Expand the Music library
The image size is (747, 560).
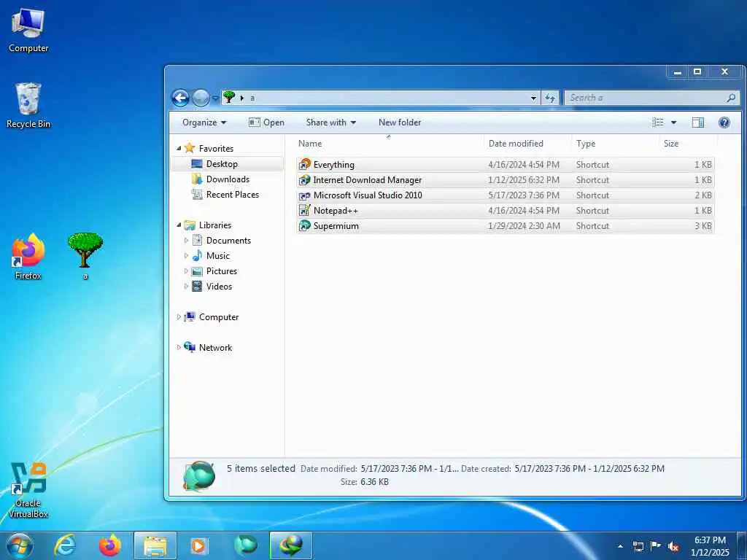pos(186,256)
